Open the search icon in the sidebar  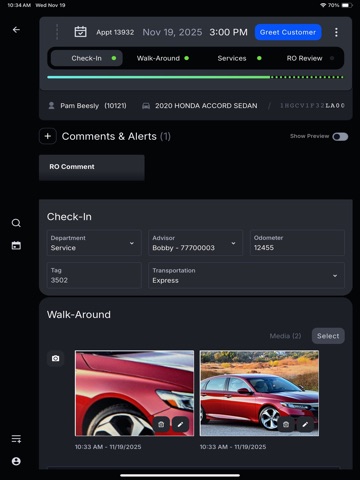pos(16,223)
